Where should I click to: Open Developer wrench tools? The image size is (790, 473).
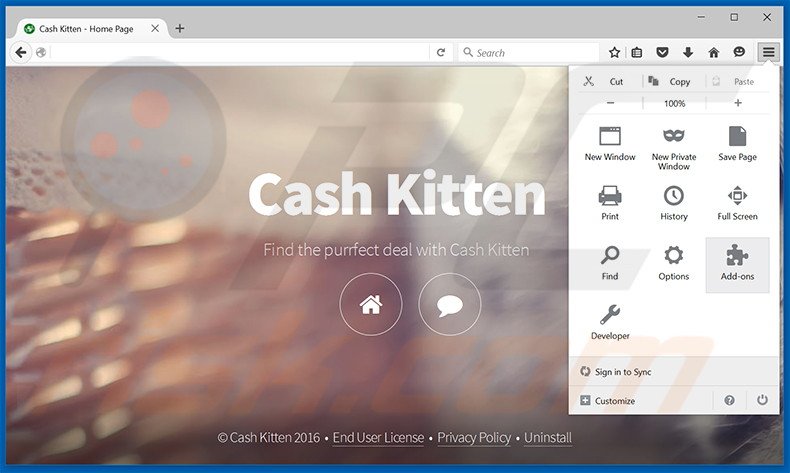tap(610, 323)
